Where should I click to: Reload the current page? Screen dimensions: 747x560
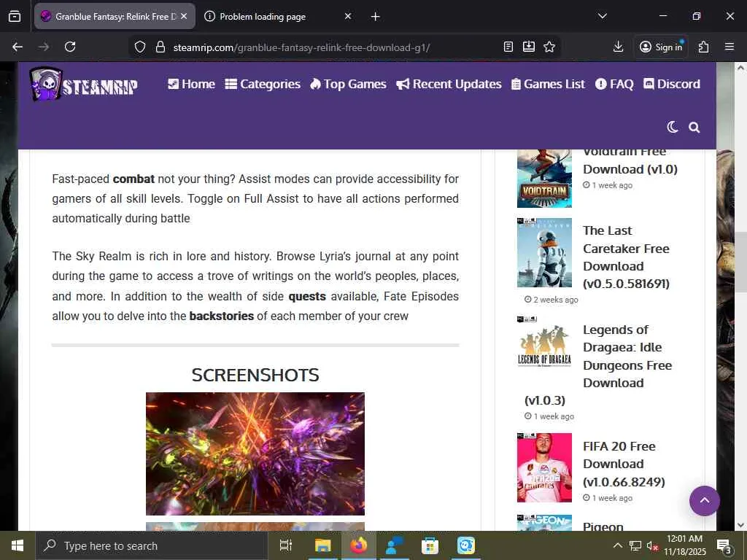tap(70, 47)
